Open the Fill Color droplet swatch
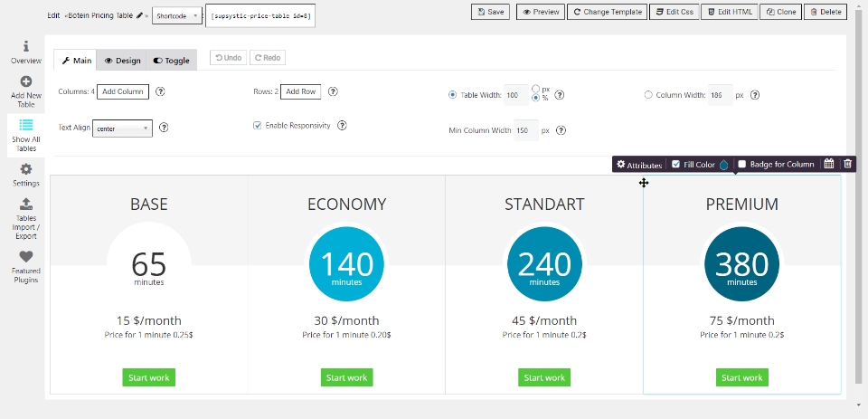 tap(723, 165)
